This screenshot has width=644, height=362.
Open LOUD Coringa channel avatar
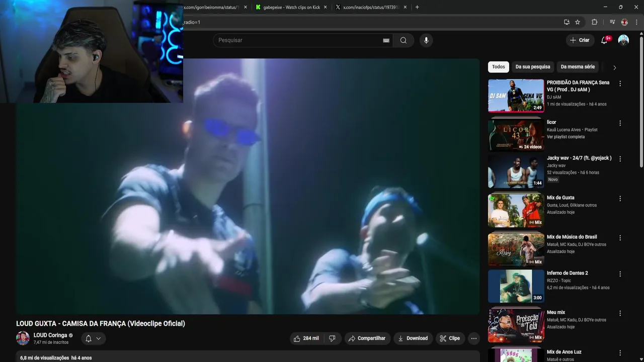tap(23, 338)
